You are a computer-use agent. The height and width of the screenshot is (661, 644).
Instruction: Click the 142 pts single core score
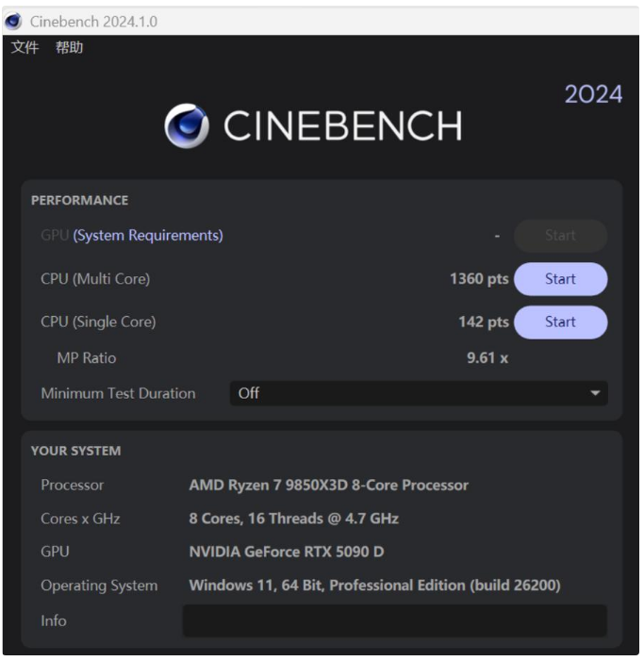tap(483, 322)
